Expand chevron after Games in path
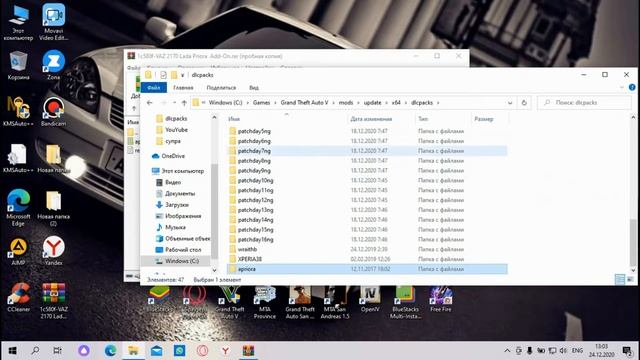Screen dimensions: 640x360 click(x=275, y=103)
